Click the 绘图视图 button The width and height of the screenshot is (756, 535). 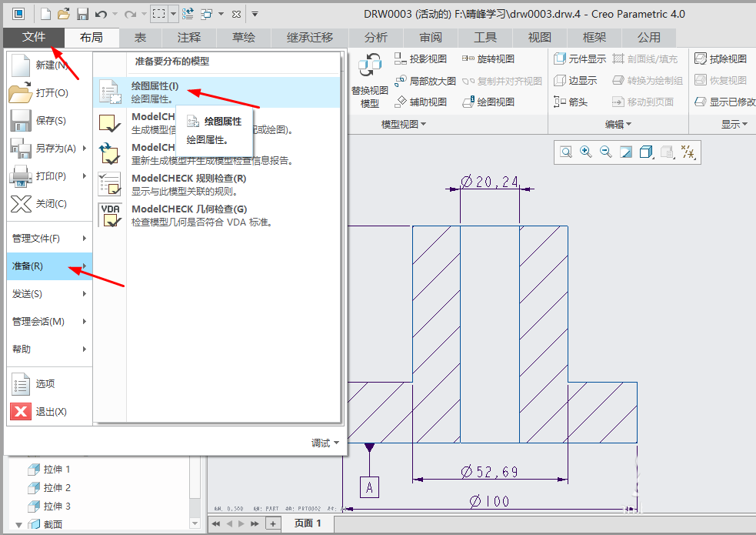pos(488,102)
